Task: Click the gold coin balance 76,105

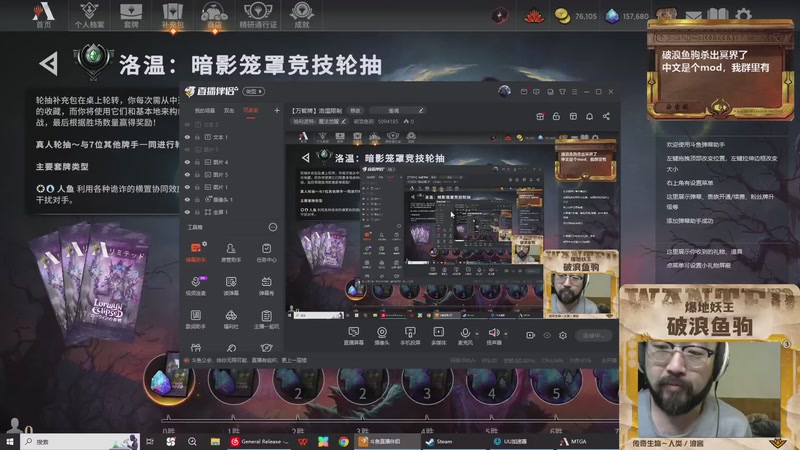Action: click(x=575, y=16)
